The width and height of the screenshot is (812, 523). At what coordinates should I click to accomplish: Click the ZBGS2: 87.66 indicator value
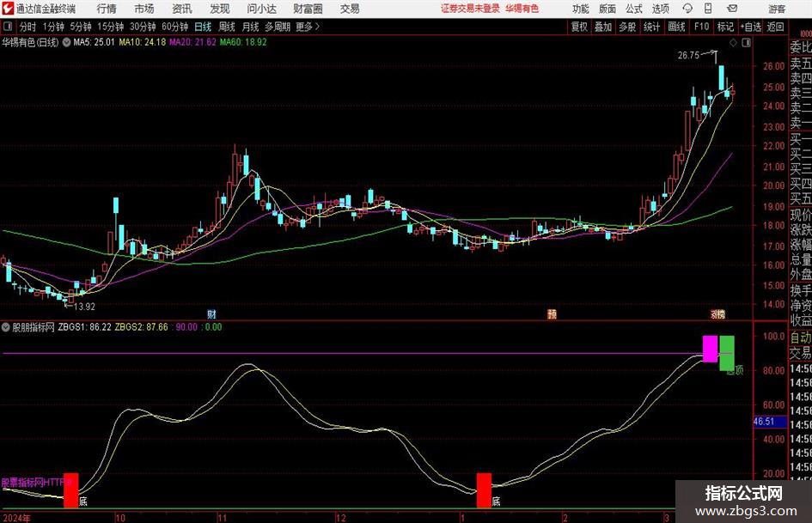click(x=142, y=327)
